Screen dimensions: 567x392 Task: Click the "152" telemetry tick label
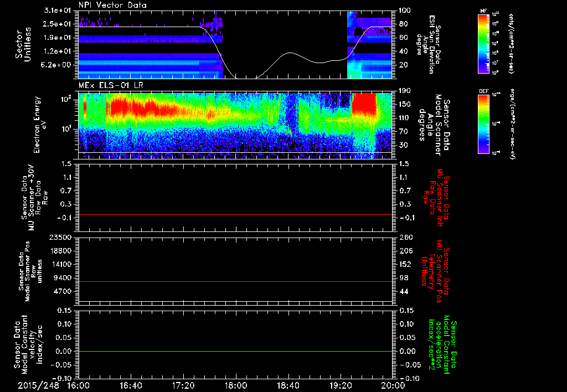[405, 264]
